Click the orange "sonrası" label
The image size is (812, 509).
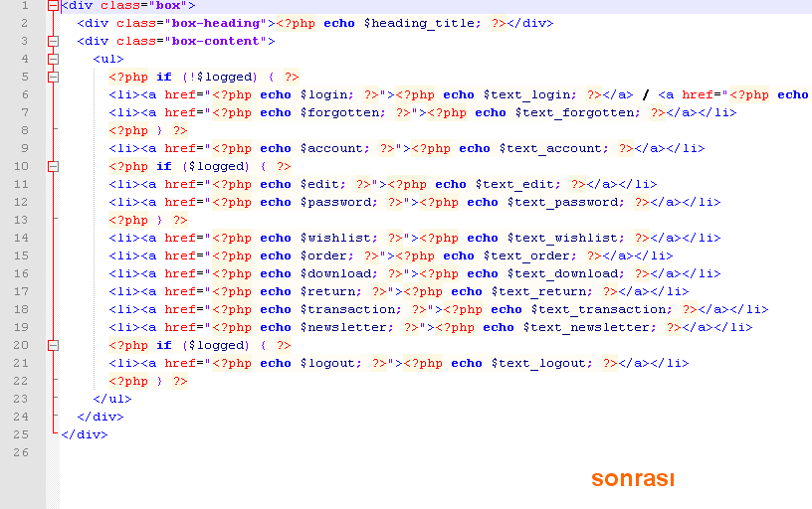click(x=633, y=478)
